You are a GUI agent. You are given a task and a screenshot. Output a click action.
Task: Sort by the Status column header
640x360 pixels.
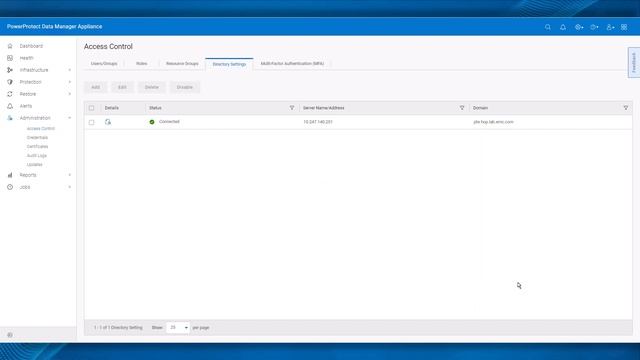pos(155,108)
